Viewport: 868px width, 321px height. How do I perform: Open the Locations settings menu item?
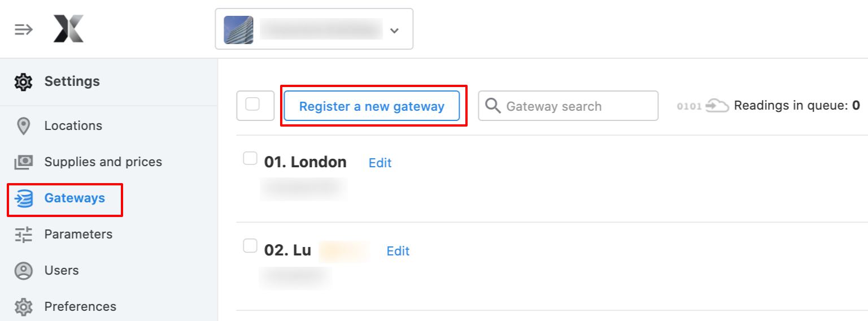[73, 126]
